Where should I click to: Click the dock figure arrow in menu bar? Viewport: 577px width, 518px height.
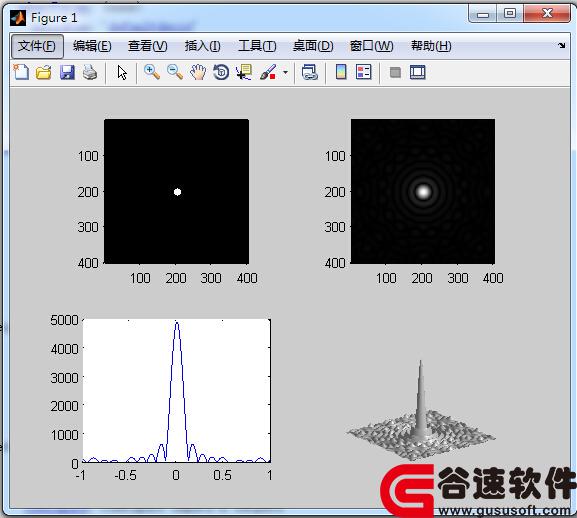point(562,46)
